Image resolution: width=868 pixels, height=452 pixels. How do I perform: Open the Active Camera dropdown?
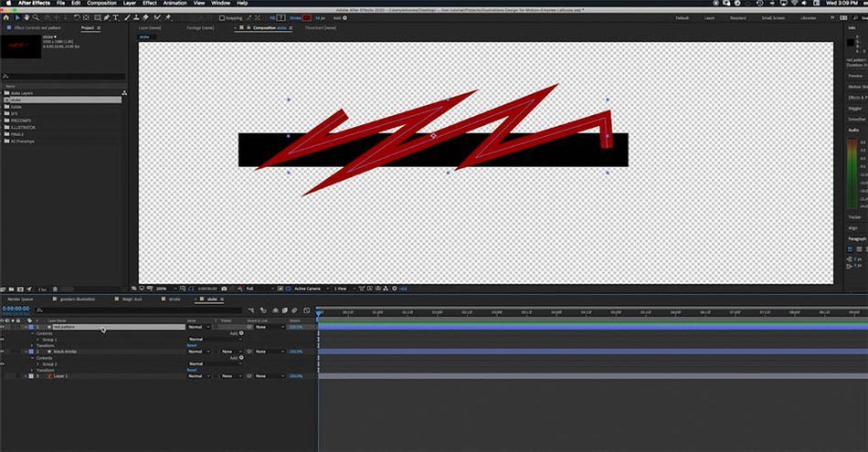click(311, 289)
